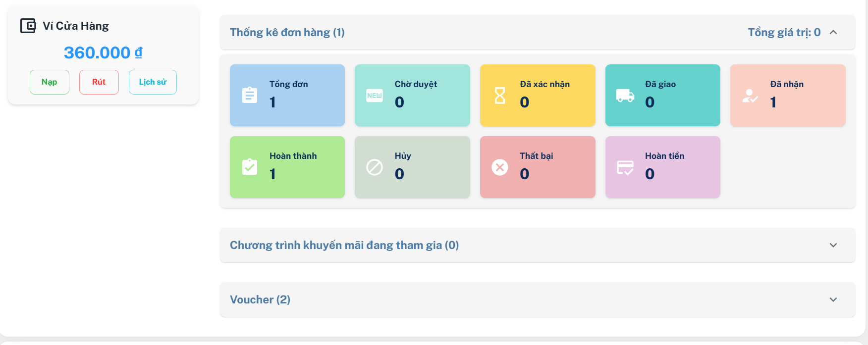Open the Lịch sử wallet history
Screen dimensions: 868x345
click(x=153, y=82)
